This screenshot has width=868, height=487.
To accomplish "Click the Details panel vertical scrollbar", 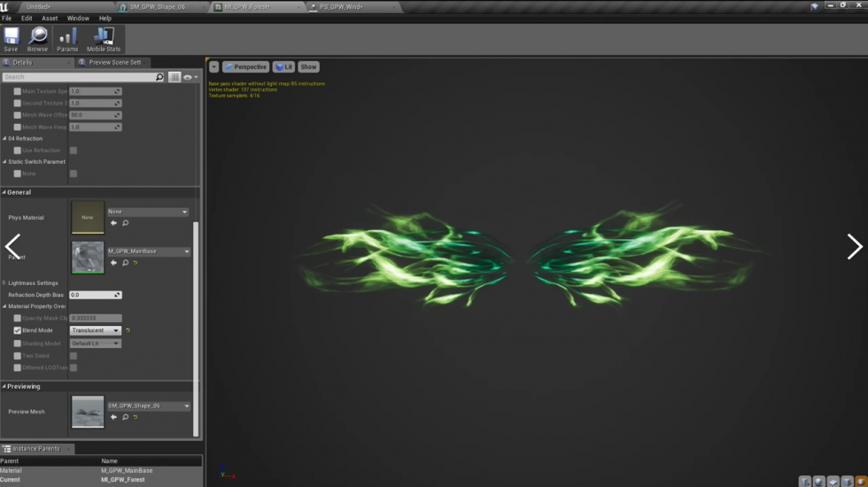I will click(196, 329).
